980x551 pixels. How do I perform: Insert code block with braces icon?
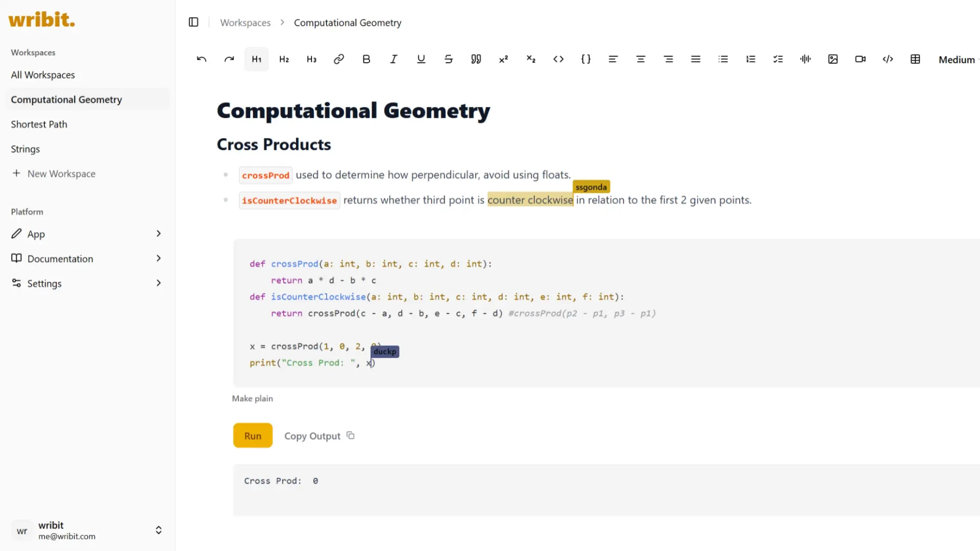tap(586, 59)
